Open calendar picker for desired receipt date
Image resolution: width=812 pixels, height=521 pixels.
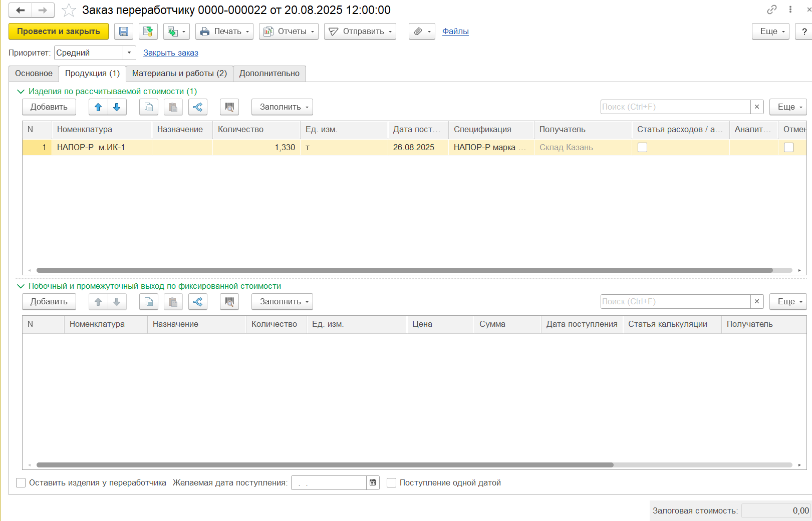[x=373, y=482]
